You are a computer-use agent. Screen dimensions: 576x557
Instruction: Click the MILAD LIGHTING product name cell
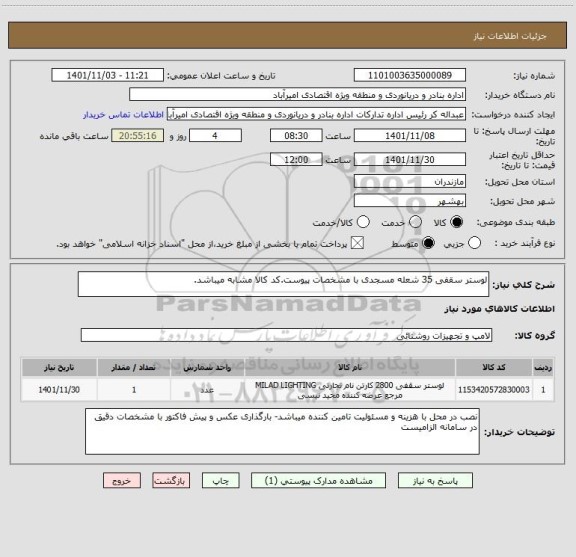350,390
